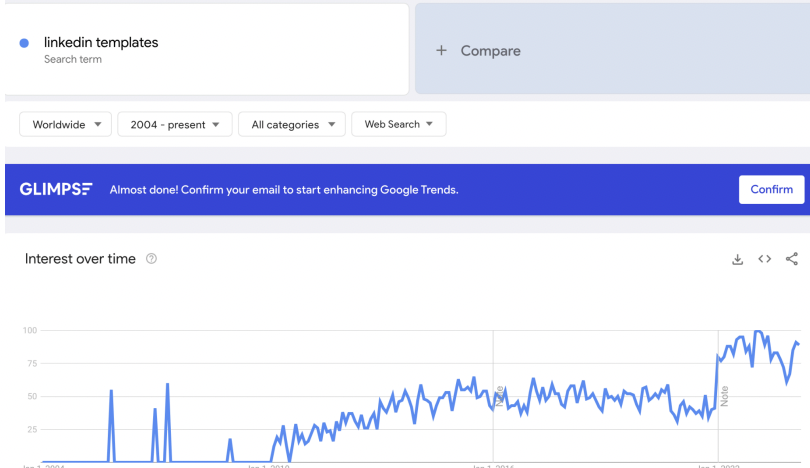The image size is (810, 468).
Task: Click the Glimpse logo in the banner
Action: coord(56,189)
